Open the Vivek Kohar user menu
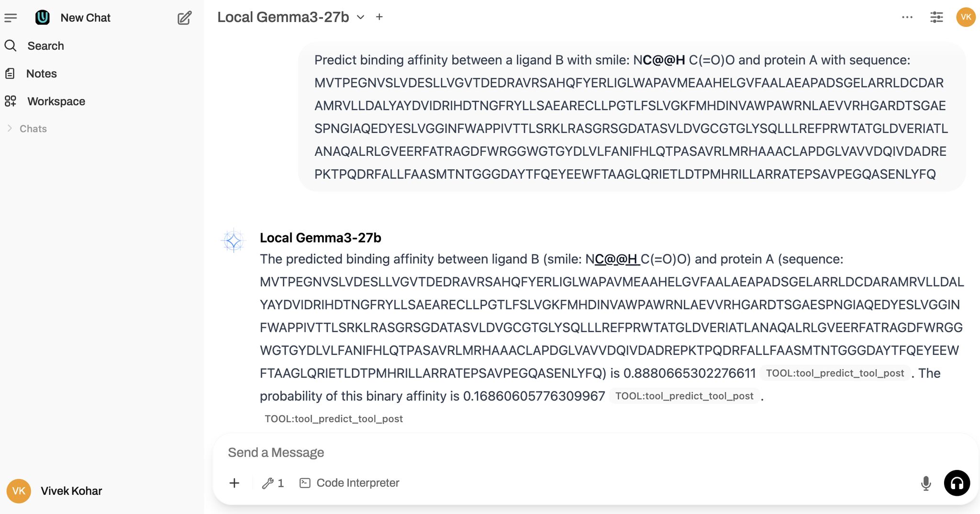This screenshot has width=980, height=514. click(71, 491)
